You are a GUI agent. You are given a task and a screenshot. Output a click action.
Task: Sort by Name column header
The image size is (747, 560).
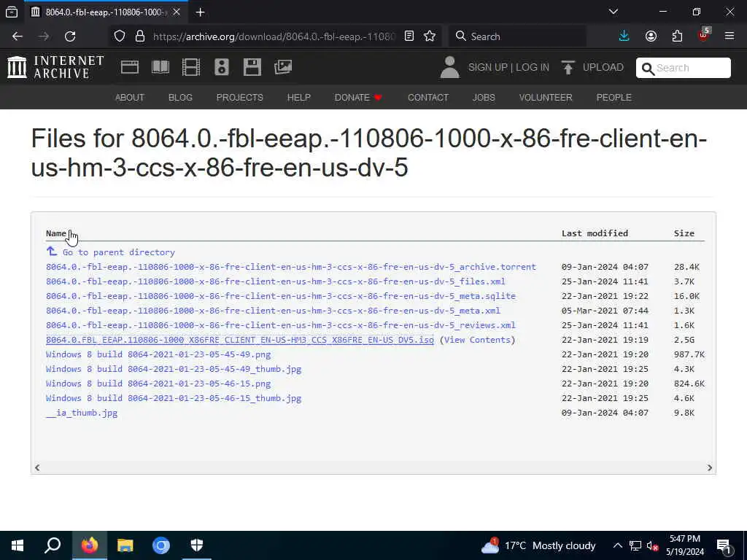(55, 233)
